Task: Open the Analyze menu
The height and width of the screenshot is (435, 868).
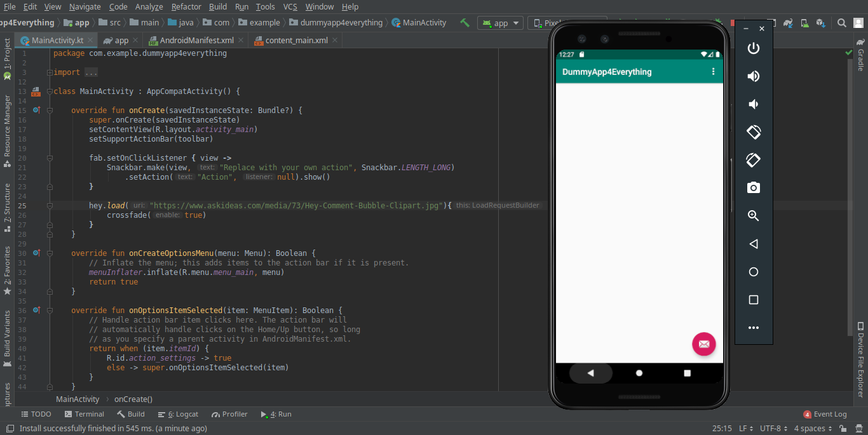Action: pos(149,6)
